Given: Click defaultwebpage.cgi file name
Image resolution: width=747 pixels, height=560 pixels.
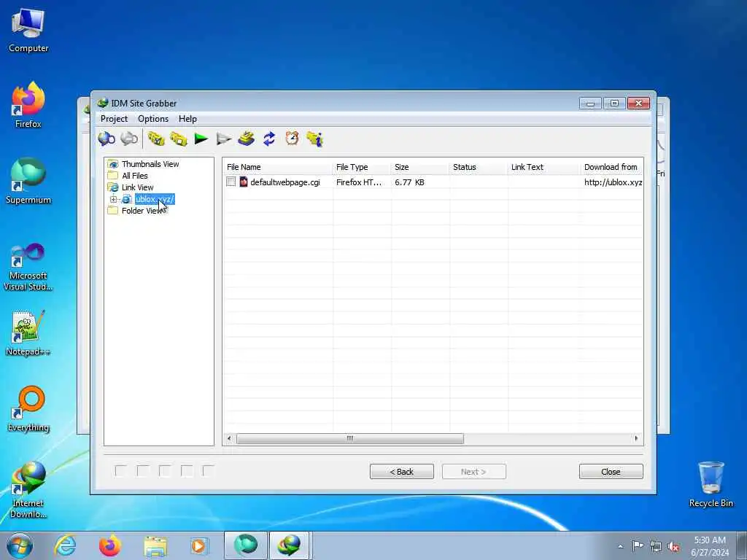Looking at the screenshot, I should click(285, 182).
